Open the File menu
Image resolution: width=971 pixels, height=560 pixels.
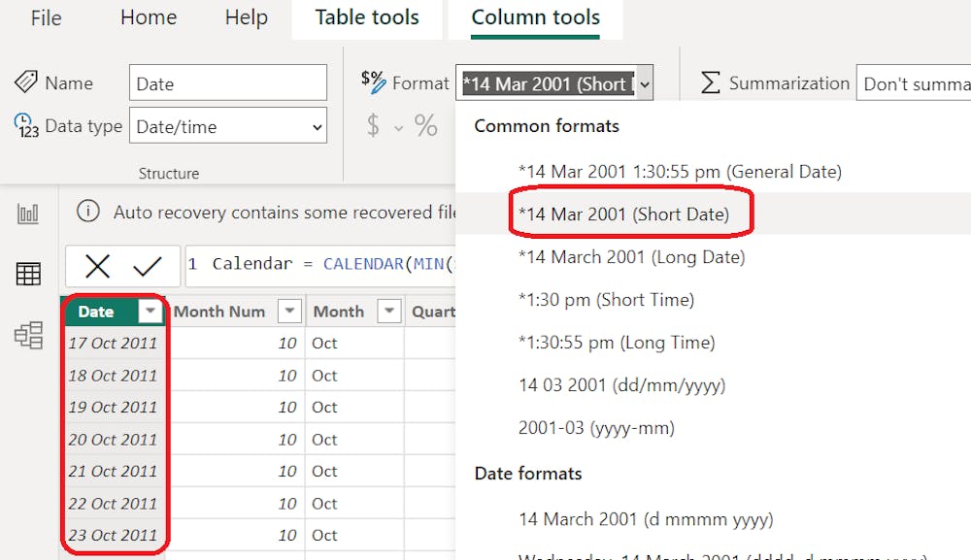click(46, 18)
